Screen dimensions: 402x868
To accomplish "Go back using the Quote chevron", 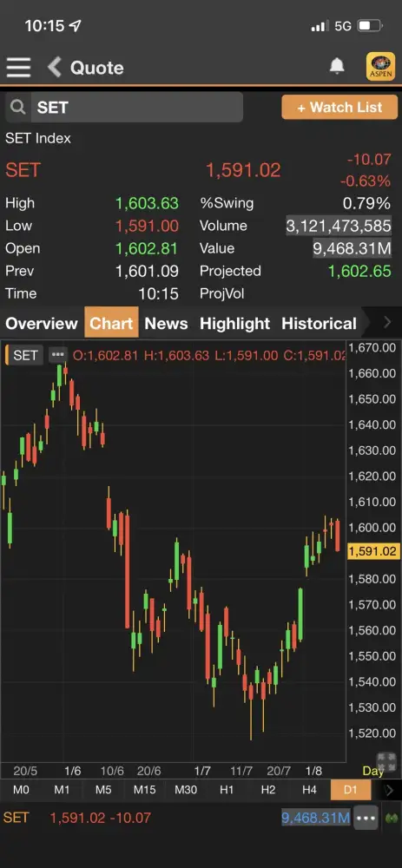I will click(x=54, y=68).
